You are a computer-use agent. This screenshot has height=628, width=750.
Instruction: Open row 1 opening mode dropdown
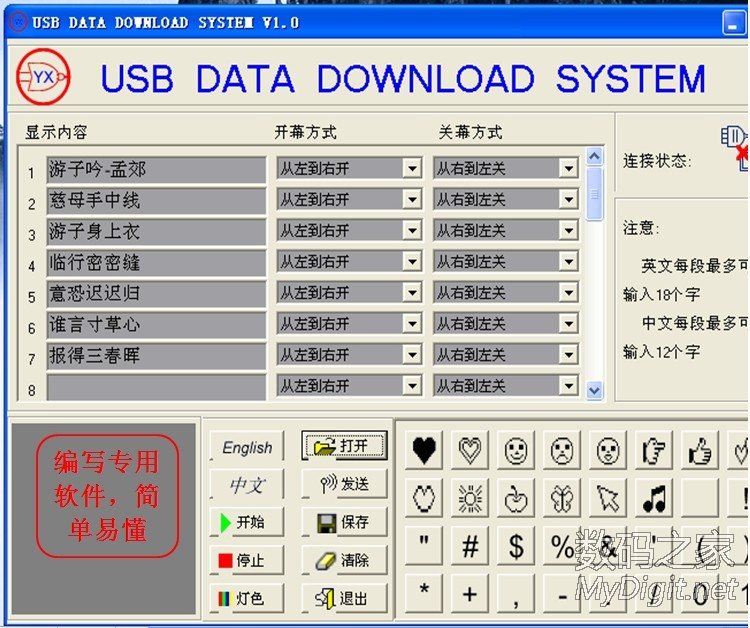pyautogui.click(x=412, y=168)
